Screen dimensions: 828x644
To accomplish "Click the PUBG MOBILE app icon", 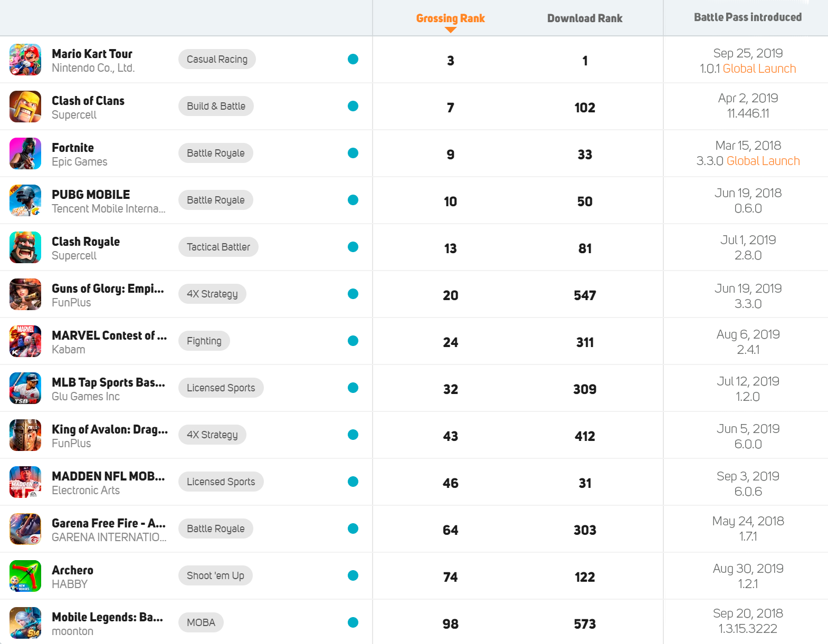I will pyautogui.click(x=25, y=200).
